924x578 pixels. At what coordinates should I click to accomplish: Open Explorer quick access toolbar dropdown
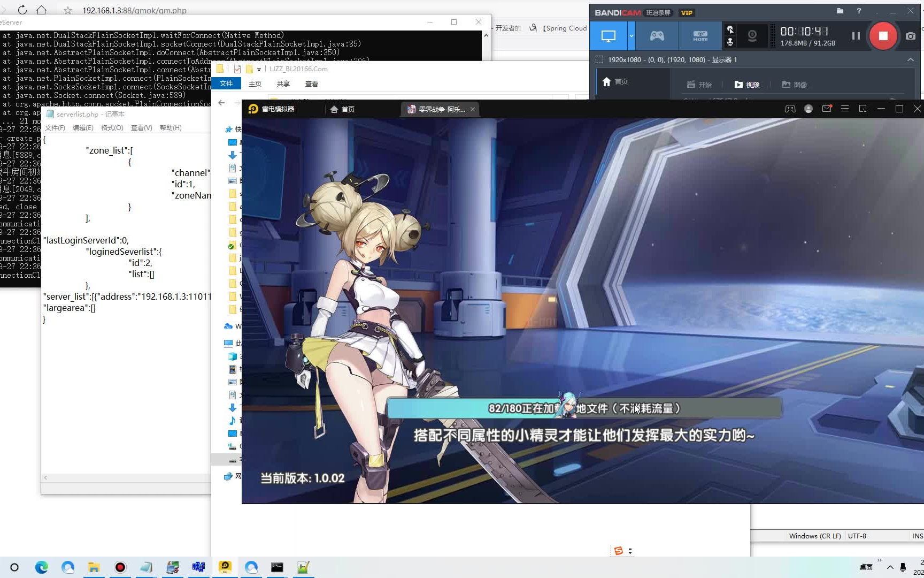point(259,69)
